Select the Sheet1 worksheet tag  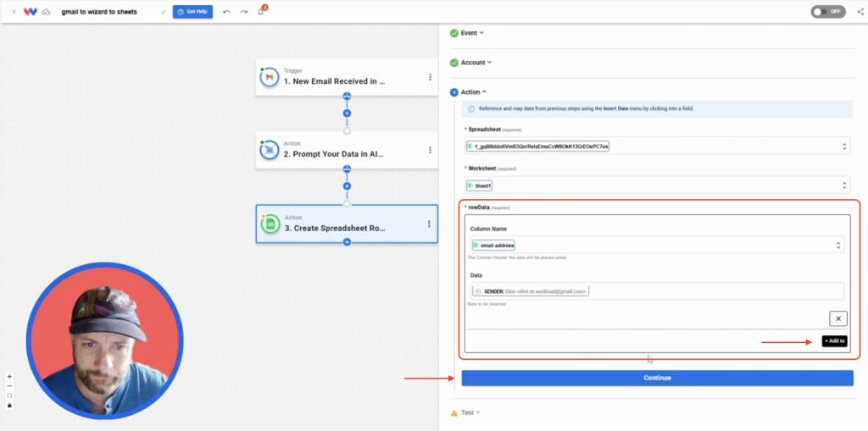480,186
